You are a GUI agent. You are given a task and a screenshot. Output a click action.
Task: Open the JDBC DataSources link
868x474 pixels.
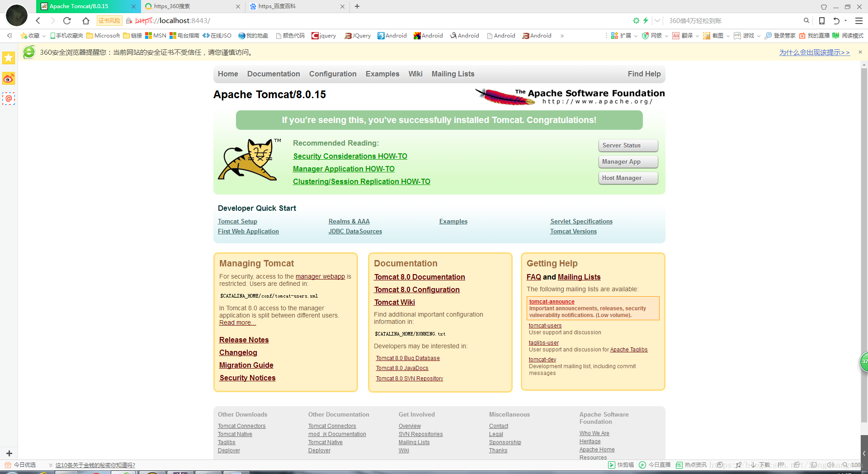coord(355,231)
